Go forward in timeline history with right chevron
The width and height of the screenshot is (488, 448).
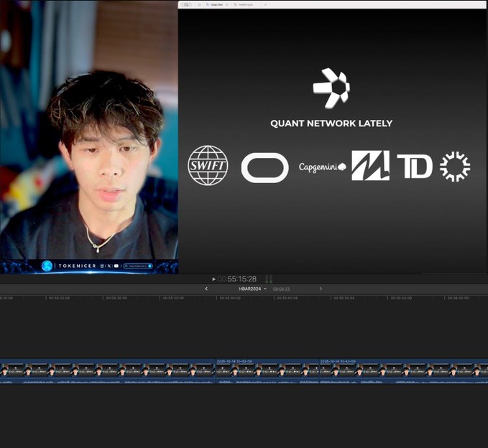point(321,289)
